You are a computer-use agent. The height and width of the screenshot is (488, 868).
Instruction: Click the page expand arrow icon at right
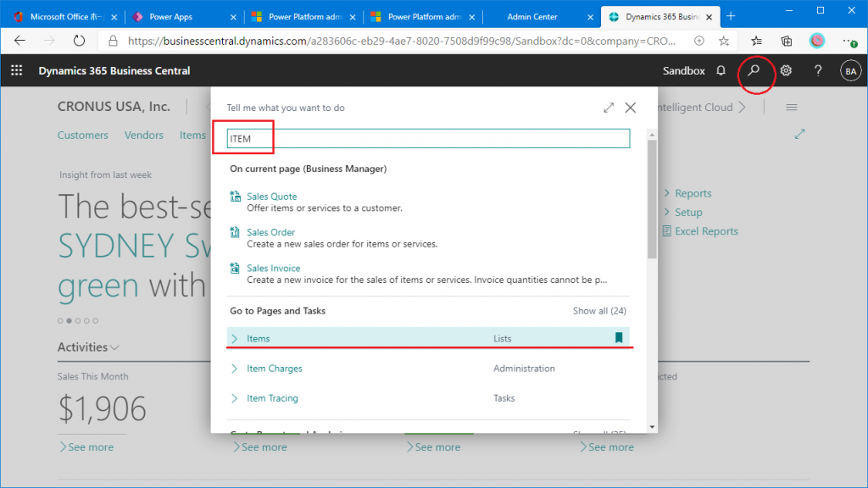(x=799, y=134)
